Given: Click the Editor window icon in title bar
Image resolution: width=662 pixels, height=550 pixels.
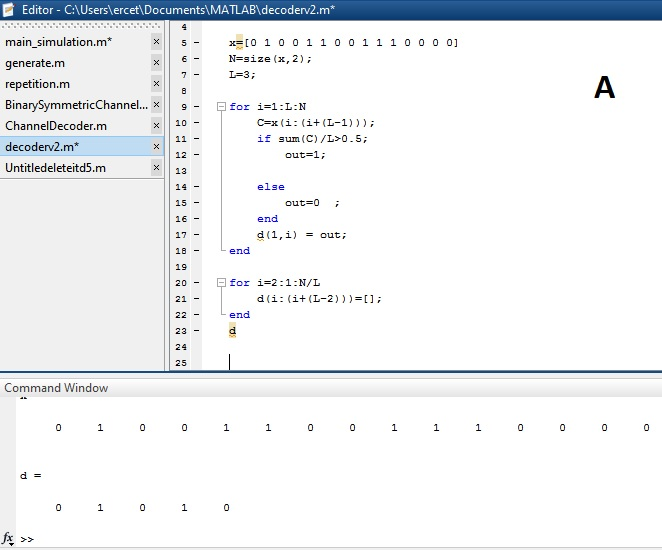Looking at the screenshot, I should [x=9, y=9].
